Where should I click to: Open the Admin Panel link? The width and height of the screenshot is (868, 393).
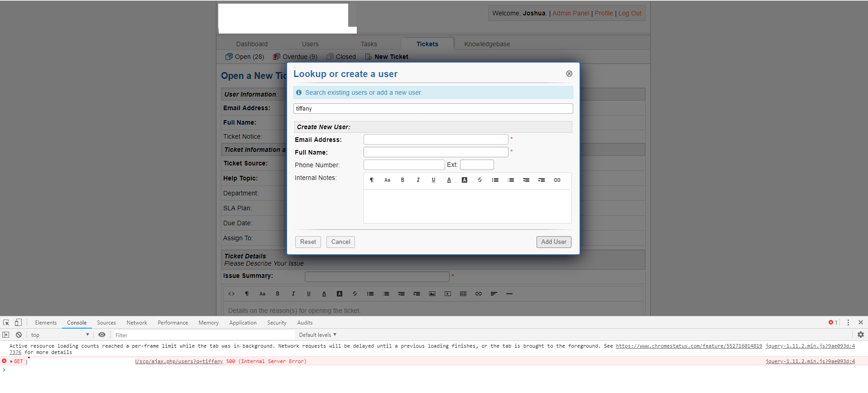(571, 13)
